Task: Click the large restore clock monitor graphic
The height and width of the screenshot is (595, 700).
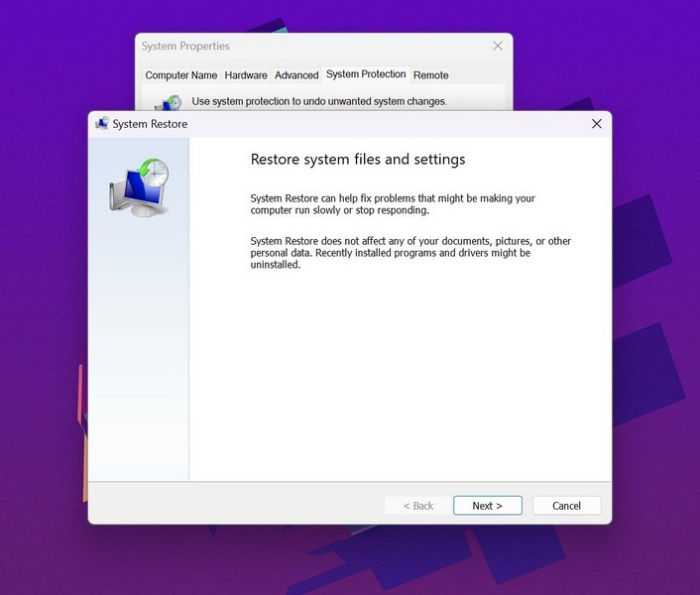Action: (x=139, y=187)
